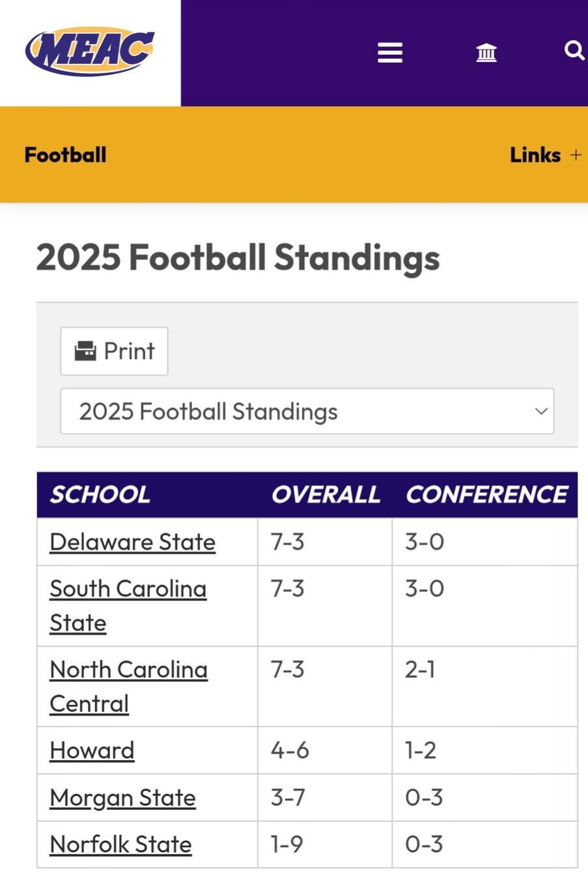Open the 2025 Football Standings dropdown
The width and height of the screenshot is (588, 878).
tap(307, 411)
